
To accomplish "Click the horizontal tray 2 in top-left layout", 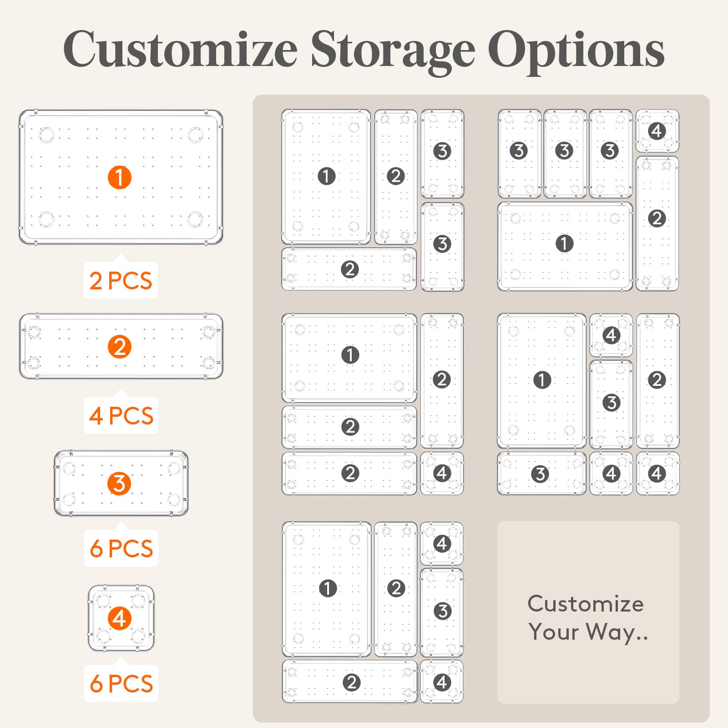I will (349, 269).
